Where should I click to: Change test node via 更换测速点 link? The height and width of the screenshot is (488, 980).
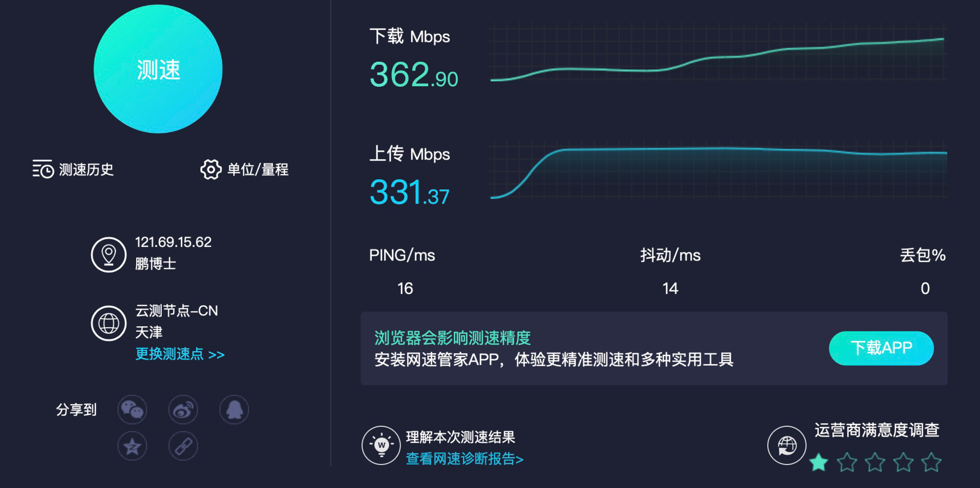[180, 354]
